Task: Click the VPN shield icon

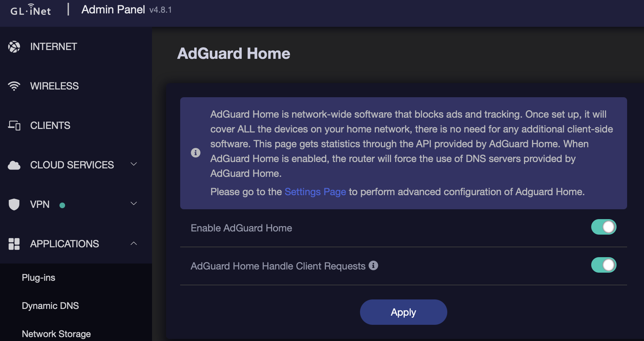Action: 14,204
